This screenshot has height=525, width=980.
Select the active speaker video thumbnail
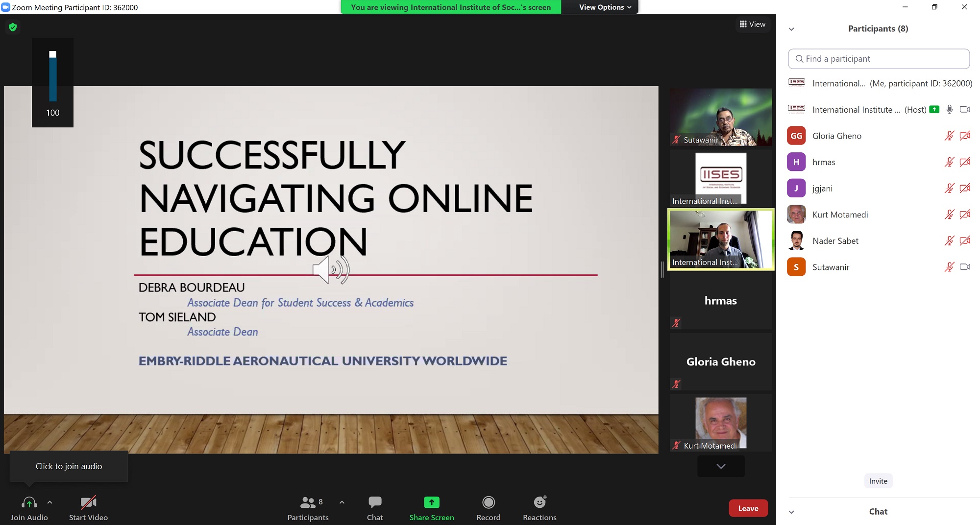point(721,239)
